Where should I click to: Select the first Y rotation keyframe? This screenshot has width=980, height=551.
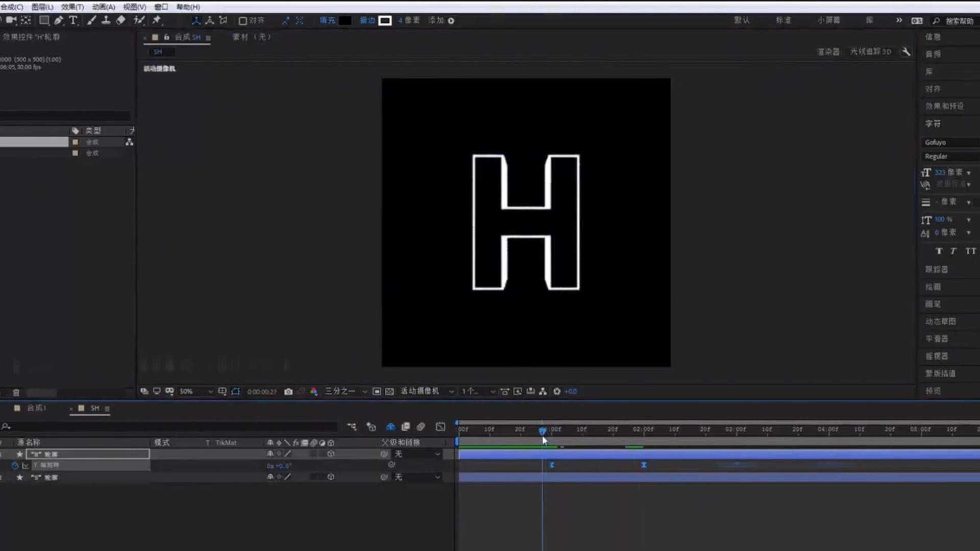tap(552, 465)
